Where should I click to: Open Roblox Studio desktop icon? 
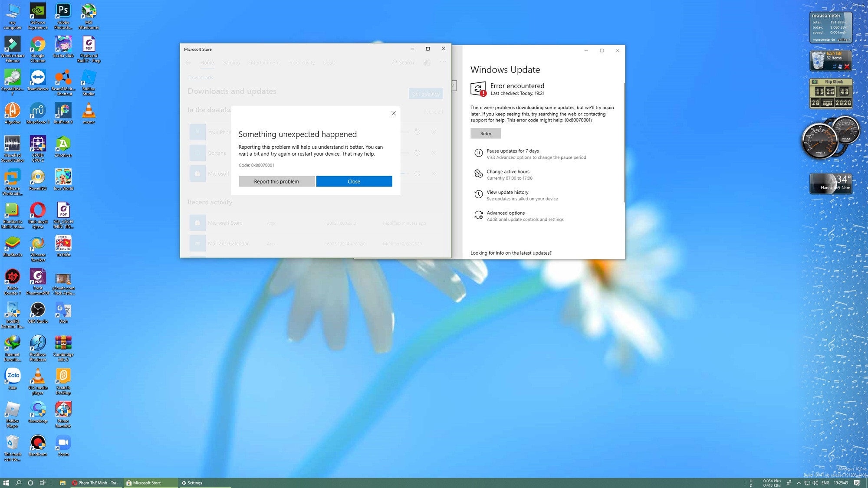(89, 83)
